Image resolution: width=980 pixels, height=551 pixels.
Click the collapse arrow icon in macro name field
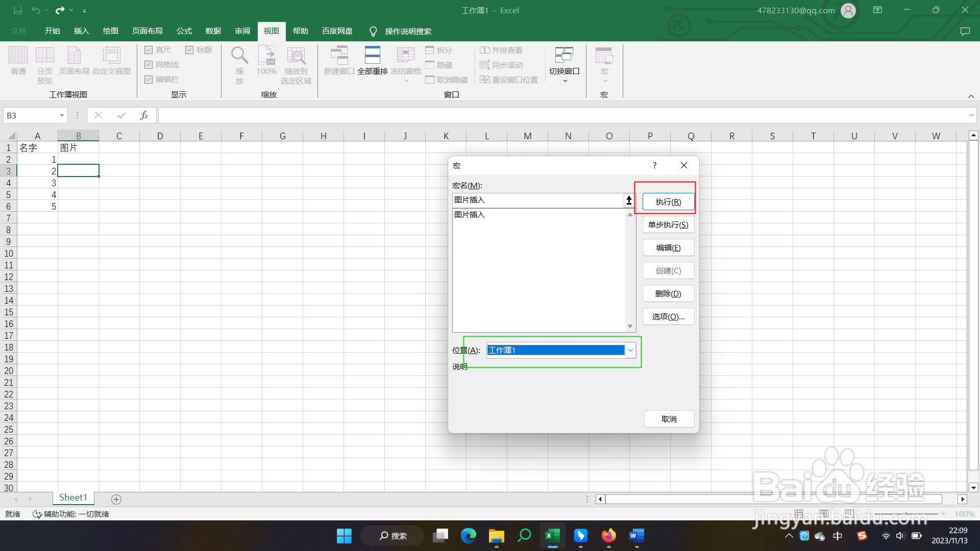point(629,201)
